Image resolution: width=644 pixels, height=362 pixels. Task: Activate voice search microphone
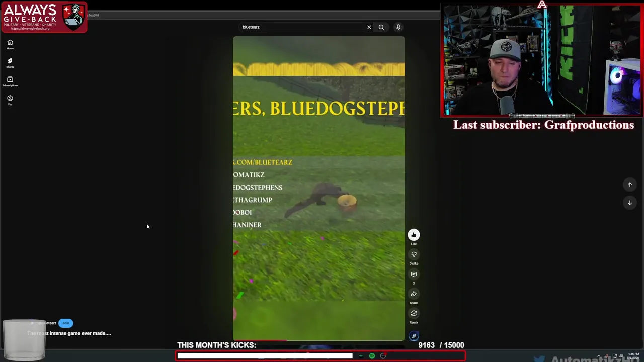click(x=398, y=27)
